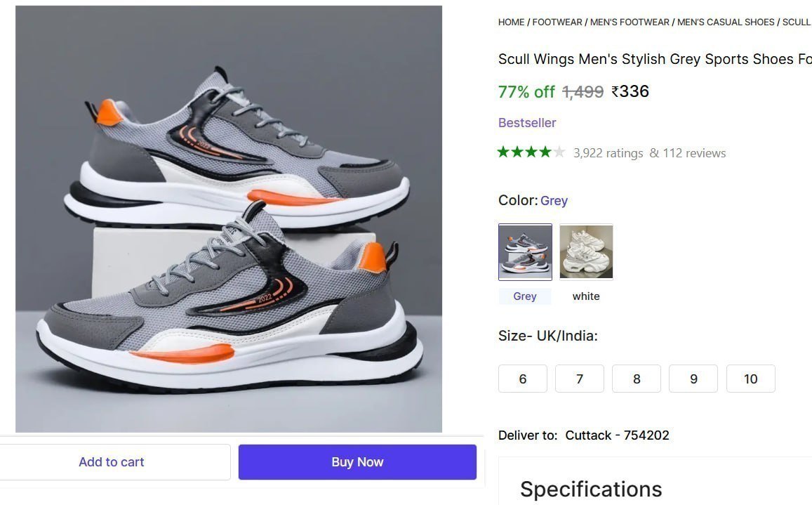812x505 pixels.
Task: Select size 6 option
Action: [522, 379]
